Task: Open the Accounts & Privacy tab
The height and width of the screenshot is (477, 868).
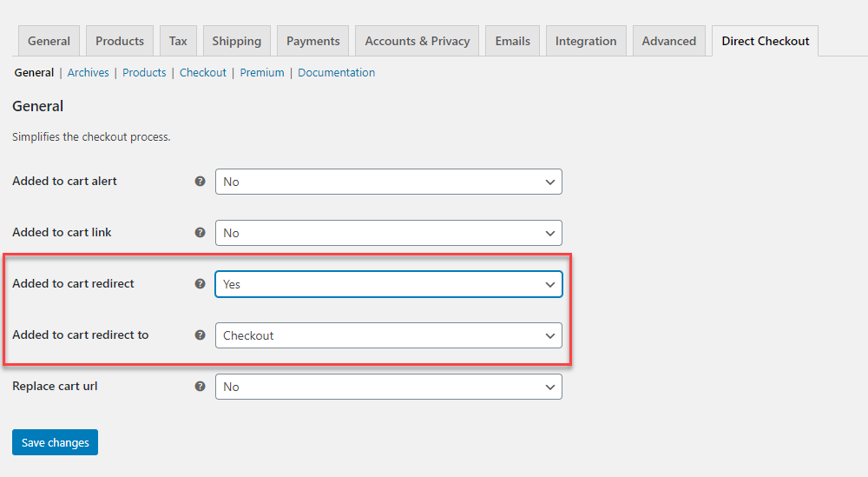Action: point(417,41)
